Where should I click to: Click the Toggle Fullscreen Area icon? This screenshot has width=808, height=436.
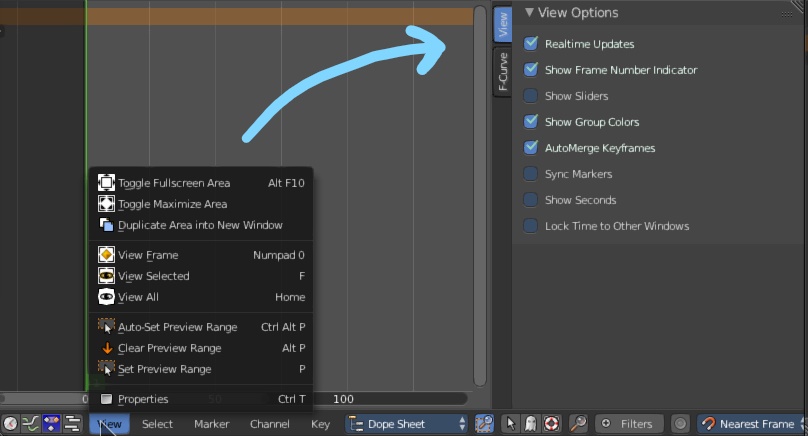point(106,182)
